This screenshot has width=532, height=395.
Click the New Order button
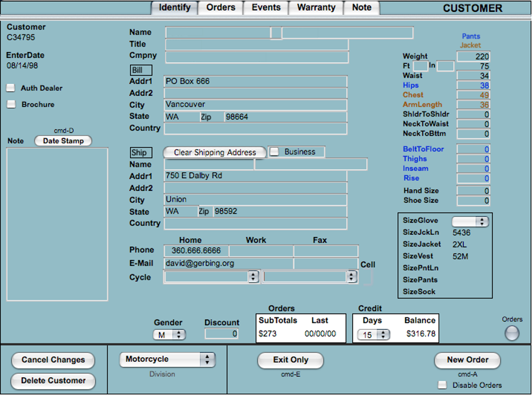(x=467, y=360)
